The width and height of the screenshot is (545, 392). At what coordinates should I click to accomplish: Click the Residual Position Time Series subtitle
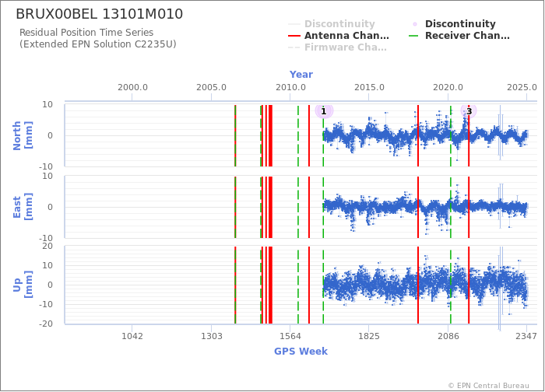click(86, 33)
